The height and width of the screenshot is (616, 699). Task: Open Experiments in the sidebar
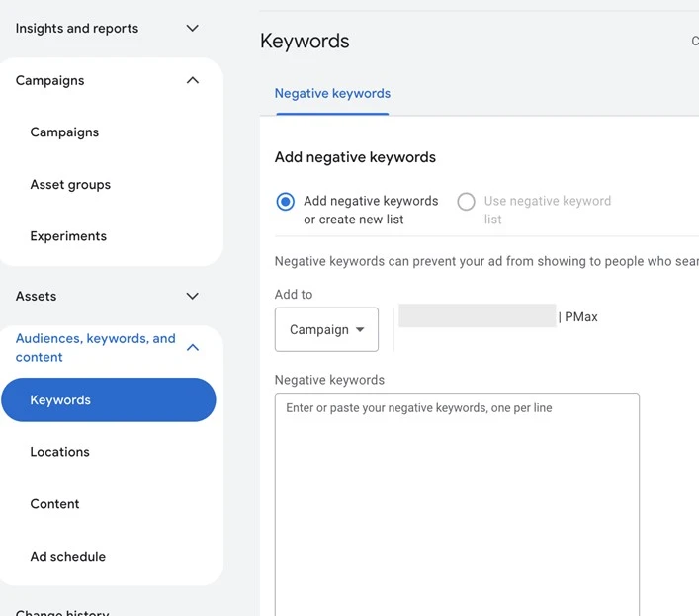68,236
